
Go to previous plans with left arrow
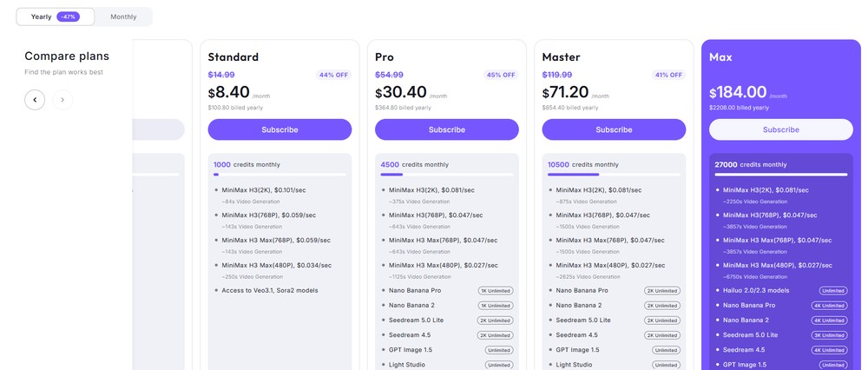[x=35, y=100]
